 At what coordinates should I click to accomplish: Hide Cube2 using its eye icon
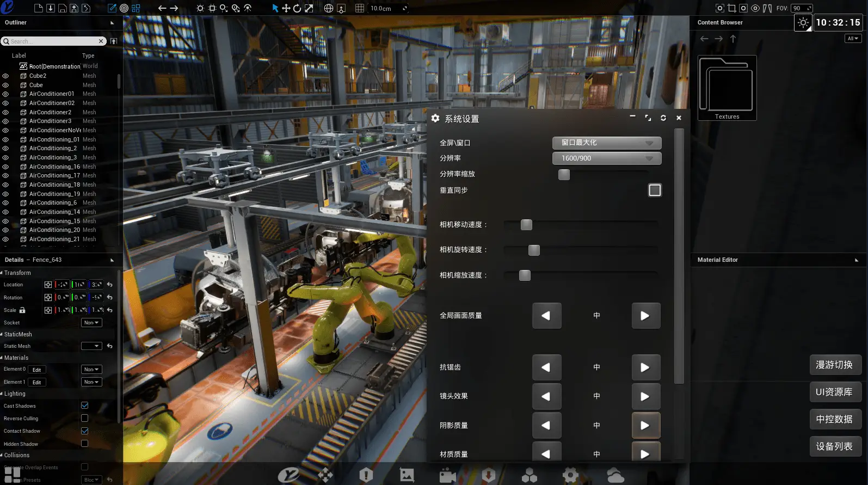point(5,76)
